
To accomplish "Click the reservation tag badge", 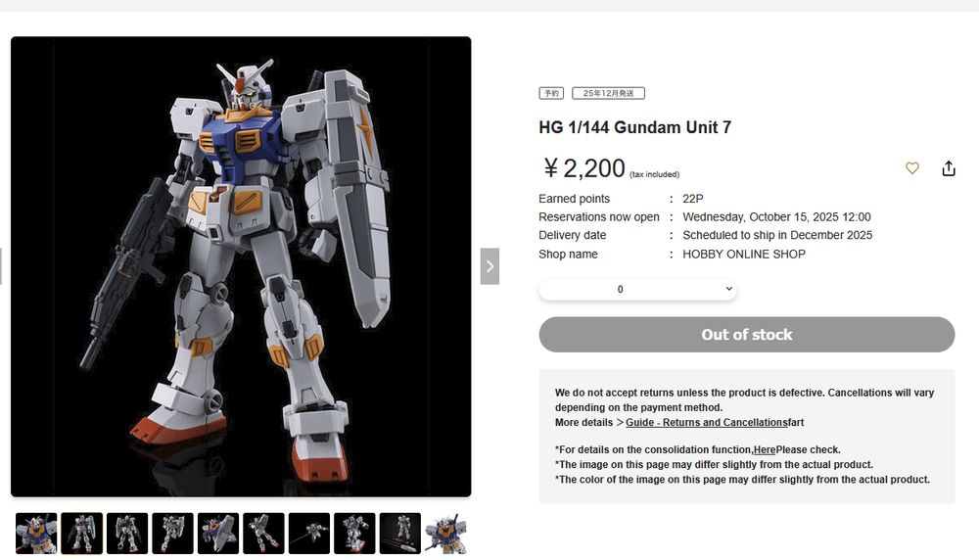I will [551, 93].
